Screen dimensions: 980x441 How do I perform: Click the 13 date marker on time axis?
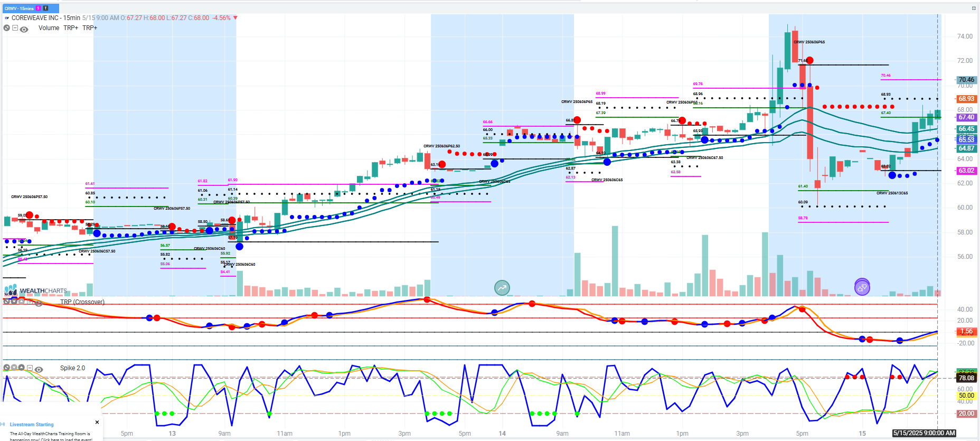(172, 434)
